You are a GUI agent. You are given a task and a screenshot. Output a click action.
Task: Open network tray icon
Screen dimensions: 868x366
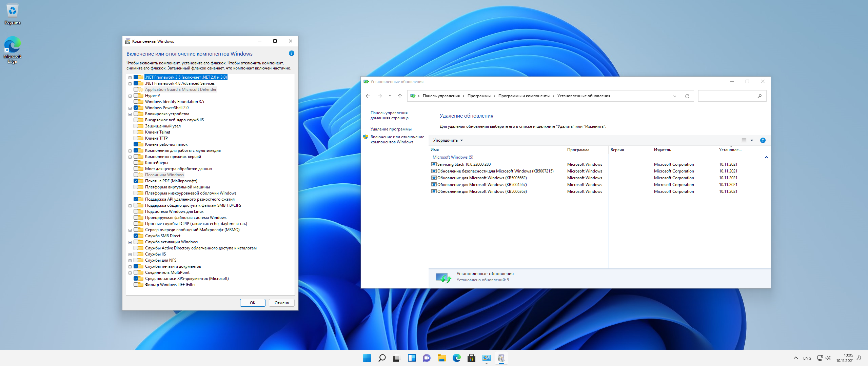point(820,358)
